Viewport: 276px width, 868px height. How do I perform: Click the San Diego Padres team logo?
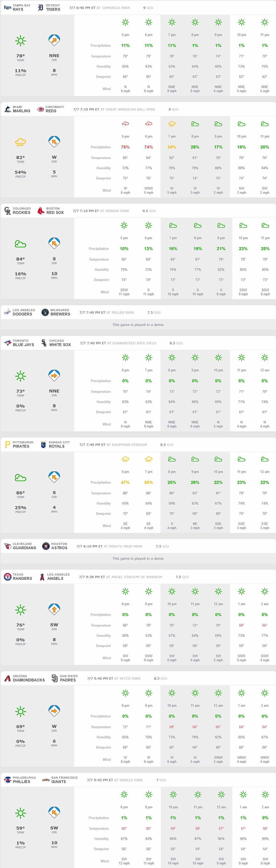click(x=55, y=678)
